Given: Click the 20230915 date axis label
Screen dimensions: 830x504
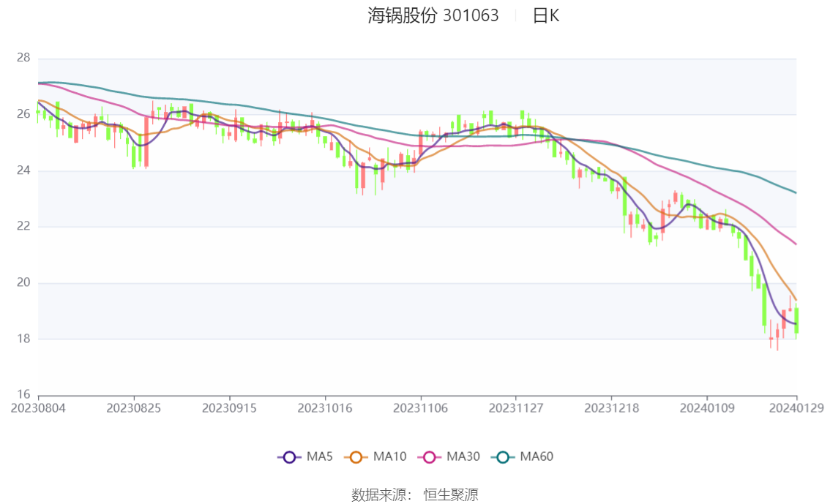Looking at the screenshot, I should click(229, 408).
